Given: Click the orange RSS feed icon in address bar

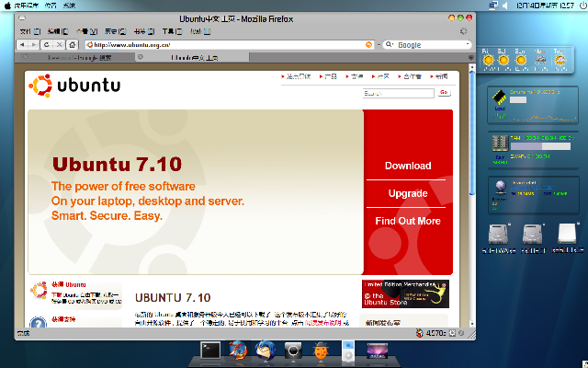Looking at the screenshot, I should point(369,45).
